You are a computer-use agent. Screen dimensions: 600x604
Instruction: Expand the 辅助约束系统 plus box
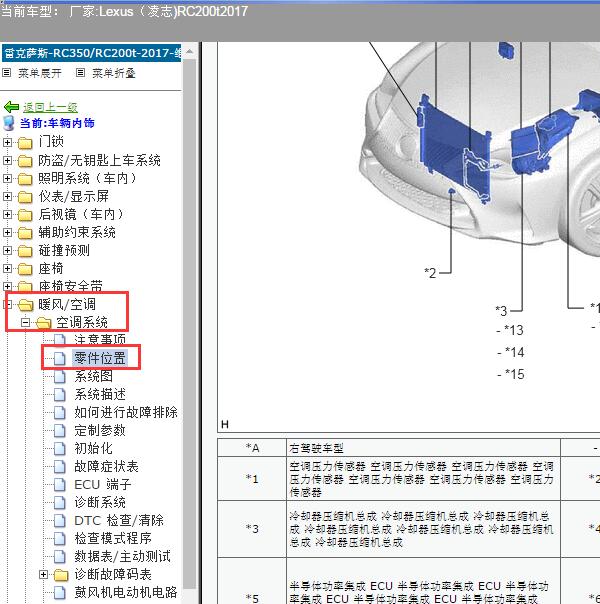coord(7,232)
